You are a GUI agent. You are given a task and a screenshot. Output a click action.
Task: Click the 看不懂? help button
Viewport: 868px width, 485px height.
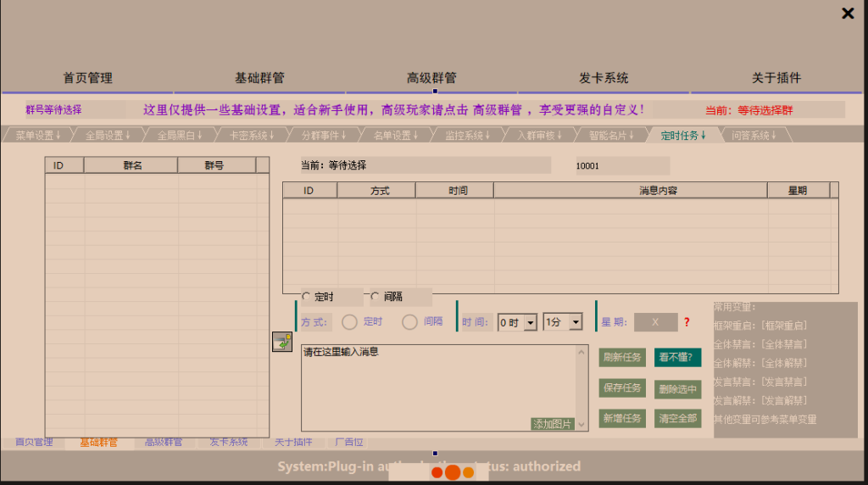coord(677,357)
